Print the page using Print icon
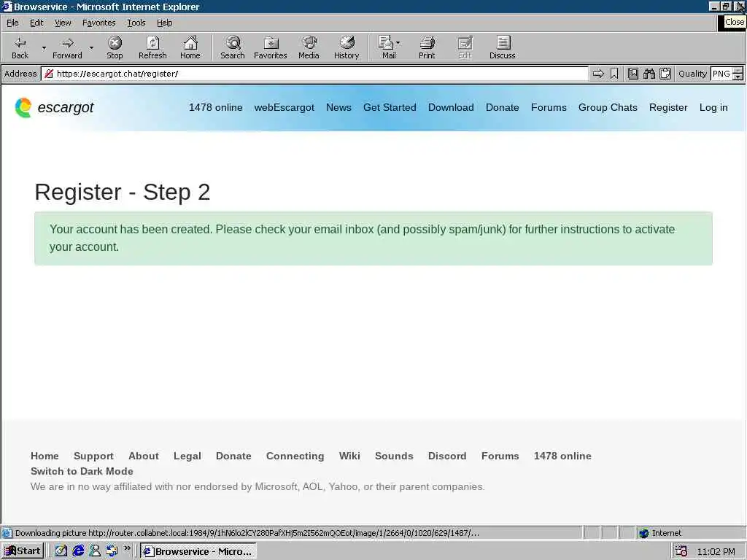747x560 pixels. 427,47
